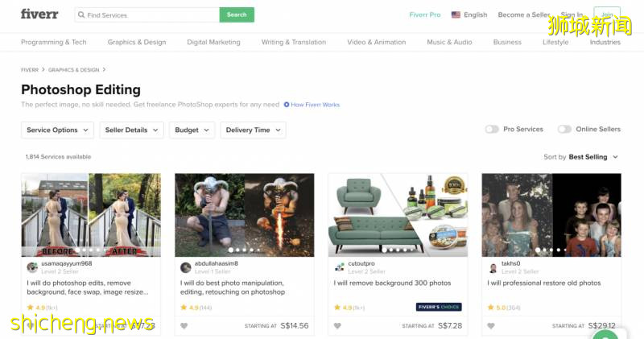644x339 pixels.
Task: Click the US flag language icon
Action: [456, 14]
